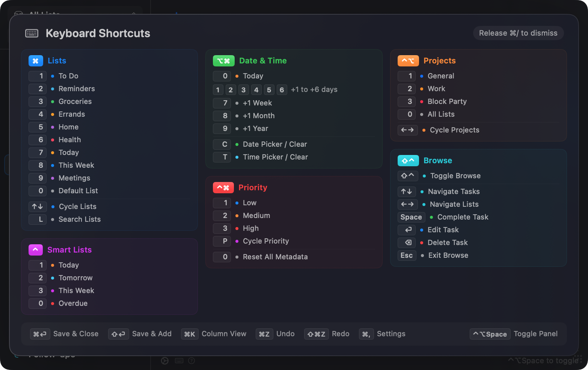Click the +1 to +6 days label
This screenshot has width=588, height=370.
[x=314, y=90]
